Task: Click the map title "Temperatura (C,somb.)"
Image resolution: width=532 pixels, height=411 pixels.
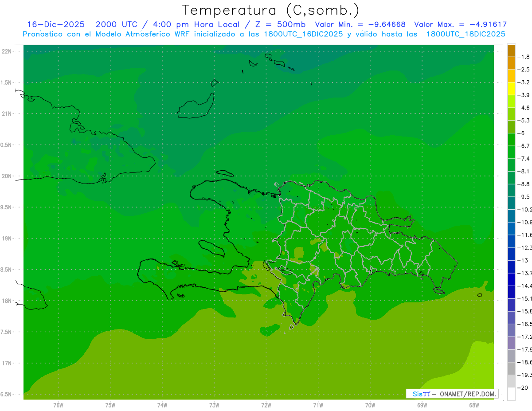Action: click(270, 10)
